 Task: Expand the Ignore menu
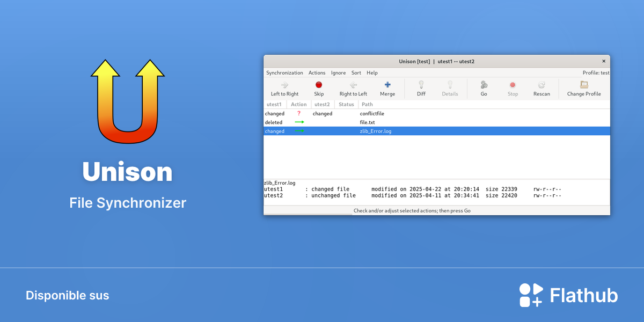[338, 72]
